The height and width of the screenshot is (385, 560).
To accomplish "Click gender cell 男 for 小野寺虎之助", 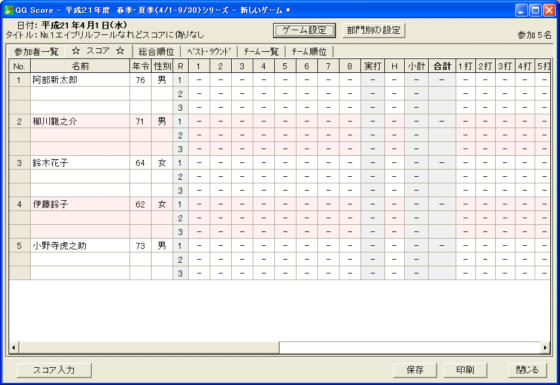I will pos(162,246).
